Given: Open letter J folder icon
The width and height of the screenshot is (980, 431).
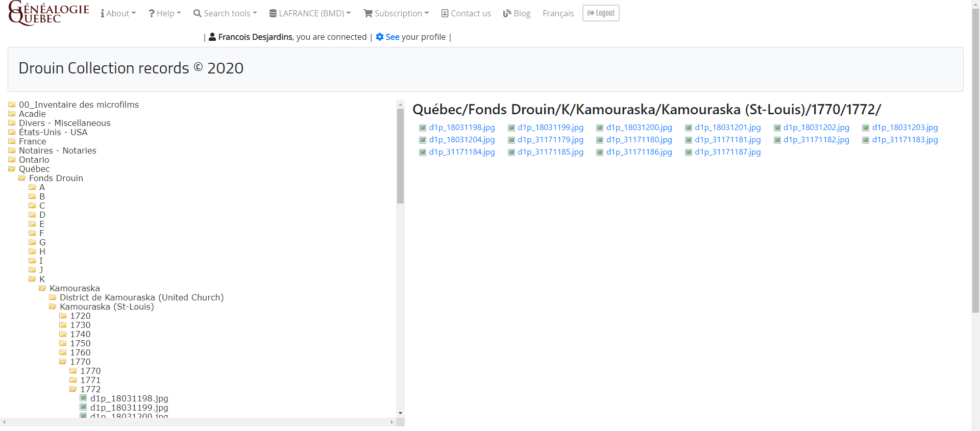Looking at the screenshot, I should pos(32,270).
